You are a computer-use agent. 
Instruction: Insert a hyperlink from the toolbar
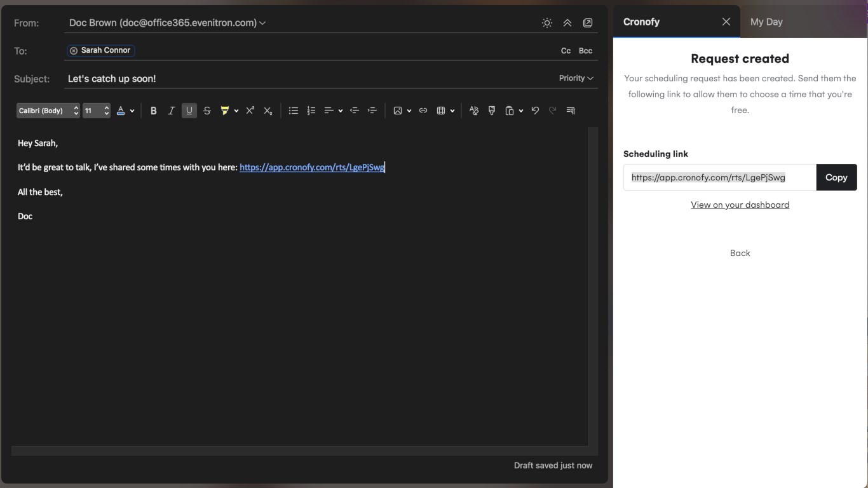[423, 111]
